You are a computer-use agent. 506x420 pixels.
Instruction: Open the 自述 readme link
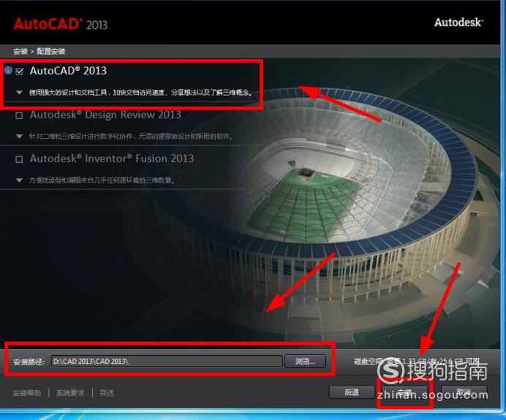coord(107,393)
